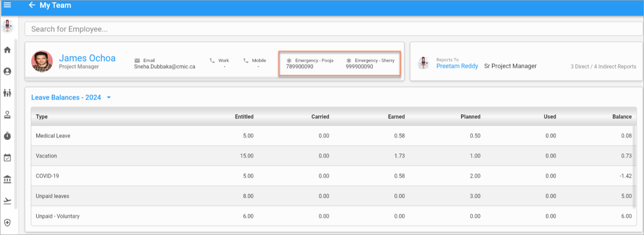
Task: Open the stopwatch timer icon in sidebar
Action: coord(7,136)
